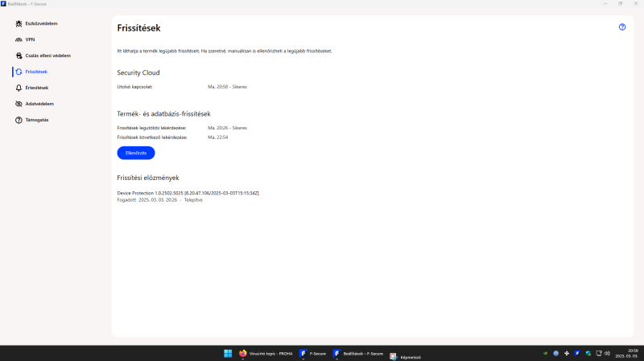Click the Security Cloud heading
This screenshot has height=361, width=644.
[138, 72]
